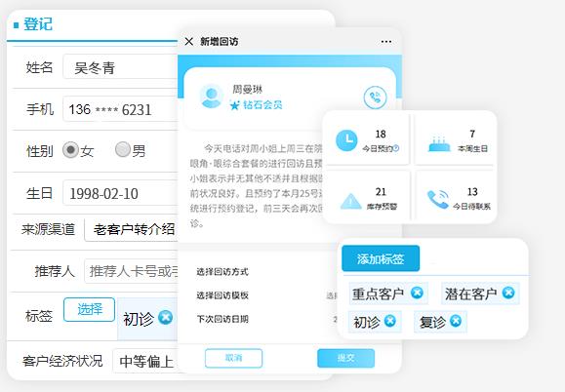Click the 生日 field showing 1998-02-10

point(120,193)
